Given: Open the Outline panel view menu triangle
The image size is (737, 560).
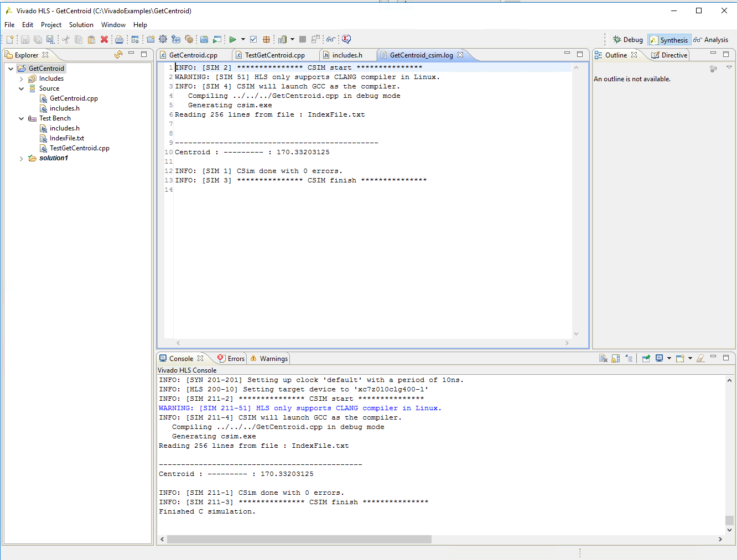Looking at the screenshot, I should tap(729, 67).
